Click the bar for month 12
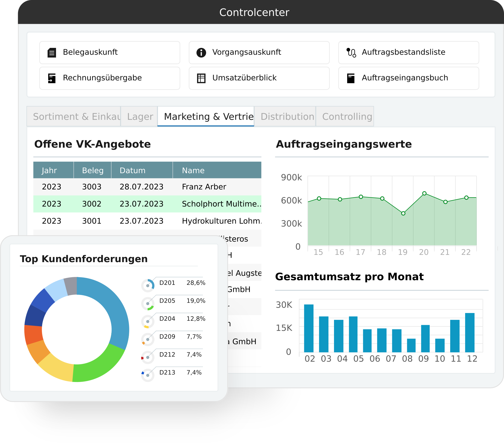 [x=470, y=332]
